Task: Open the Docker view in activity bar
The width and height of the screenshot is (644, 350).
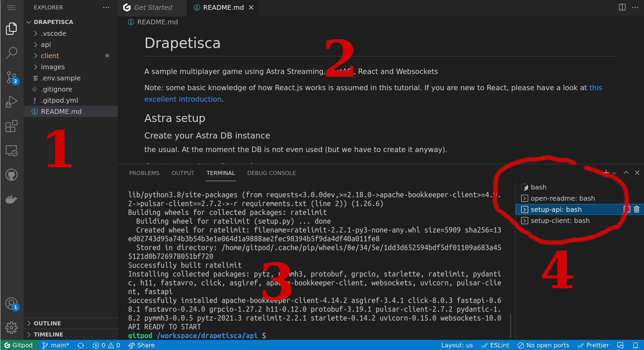Action: click(x=11, y=199)
